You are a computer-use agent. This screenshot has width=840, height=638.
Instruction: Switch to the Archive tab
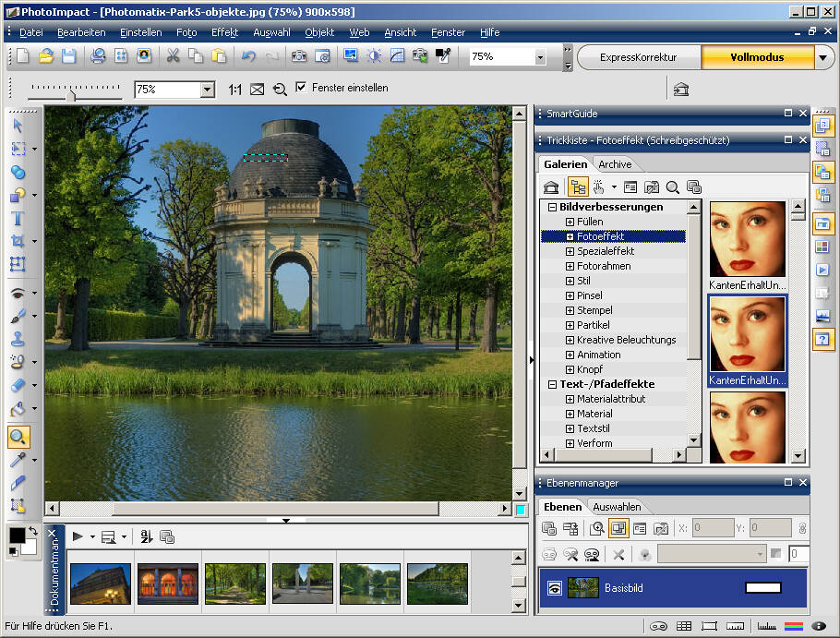click(x=615, y=164)
